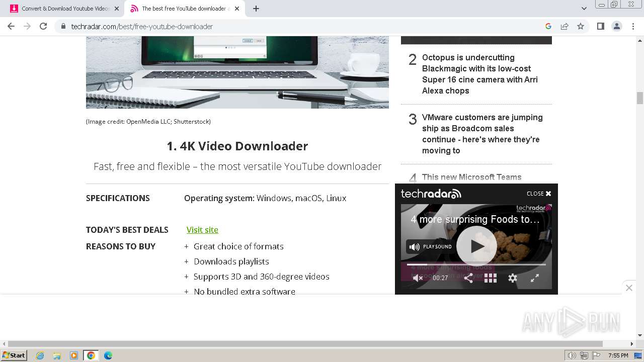
Task: Play the floating video
Action: coord(476,246)
